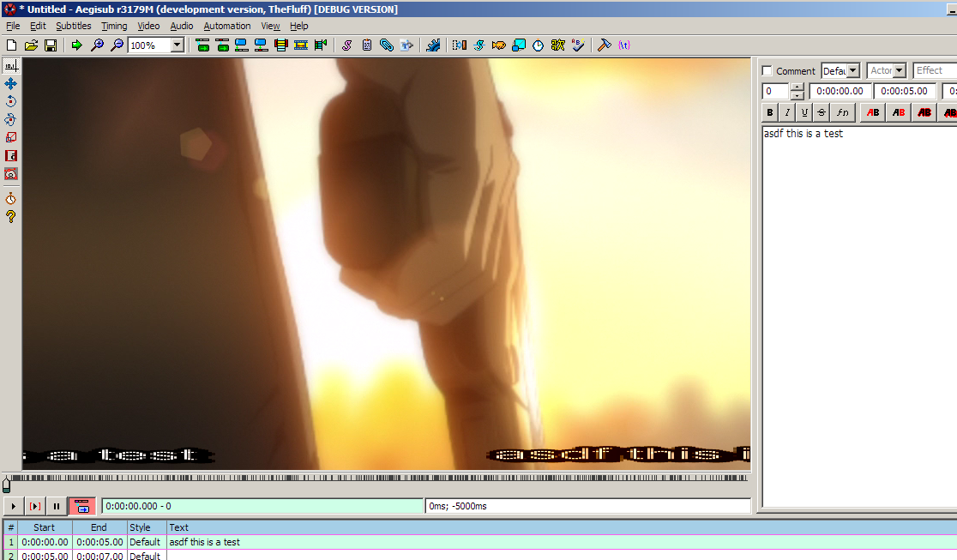The height and width of the screenshot is (560, 957).
Task: Play the video
Action: coord(14,506)
